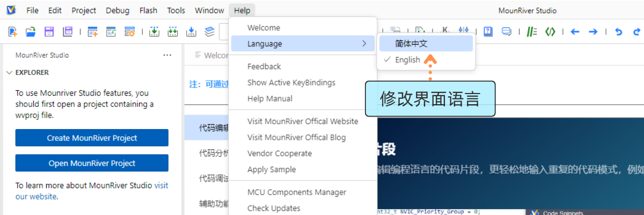Click the purple Save All icon
Viewport: 644px width, 215px height.
click(67, 32)
